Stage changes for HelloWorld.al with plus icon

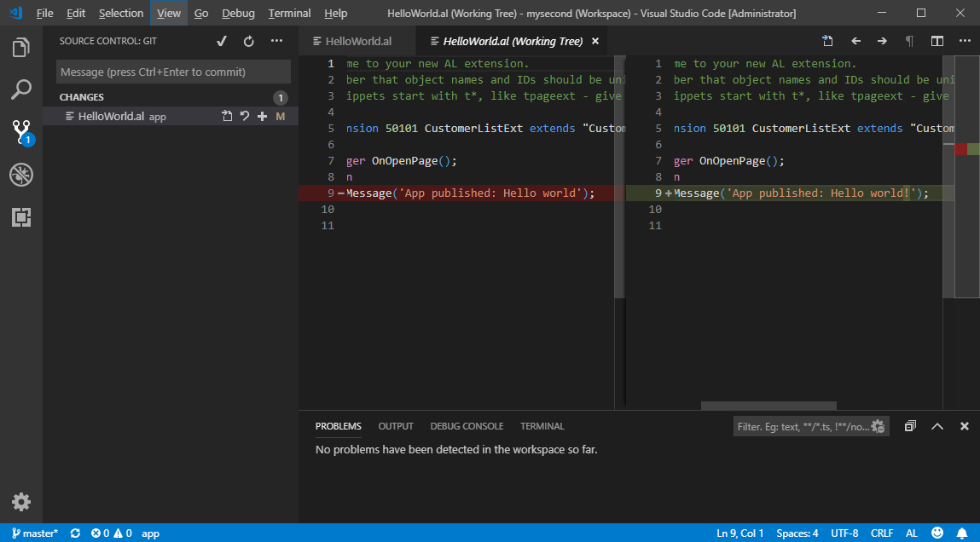(262, 117)
